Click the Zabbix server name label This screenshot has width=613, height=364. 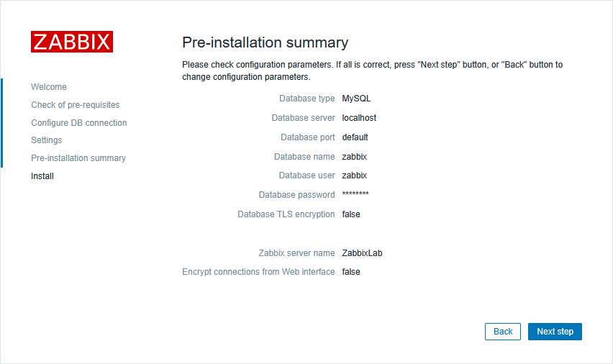[296, 253]
